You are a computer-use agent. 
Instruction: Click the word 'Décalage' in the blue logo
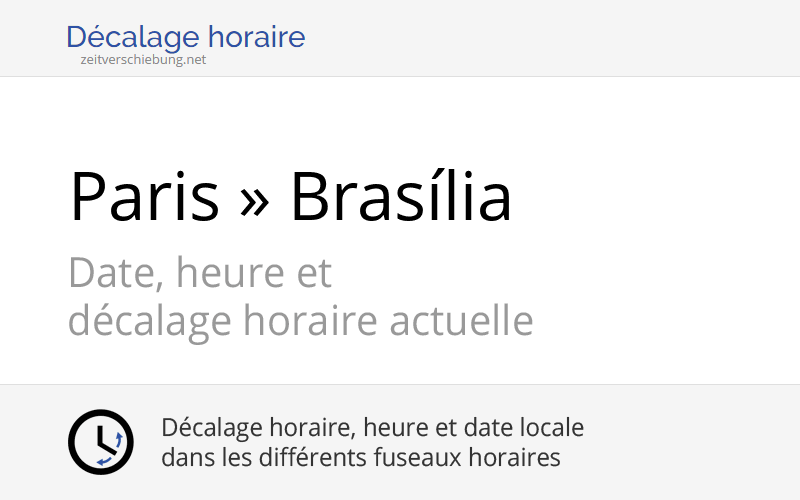(132, 38)
